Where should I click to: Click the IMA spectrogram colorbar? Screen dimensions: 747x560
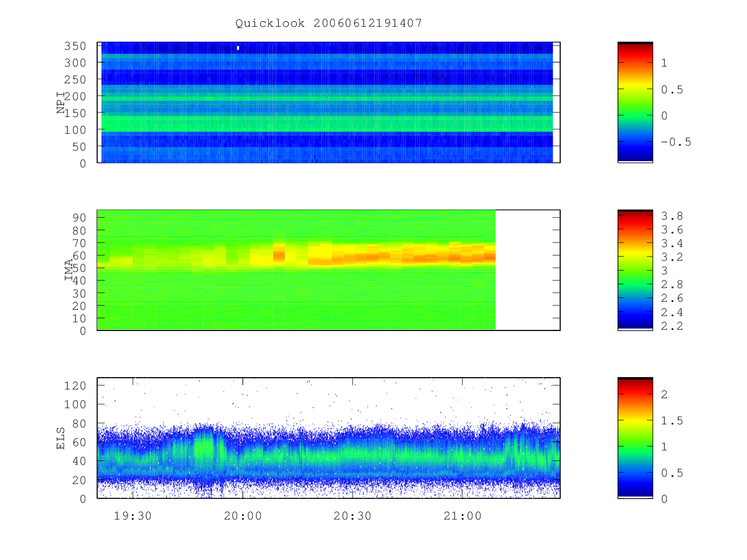pyautogui.click(x=635, y=270)
